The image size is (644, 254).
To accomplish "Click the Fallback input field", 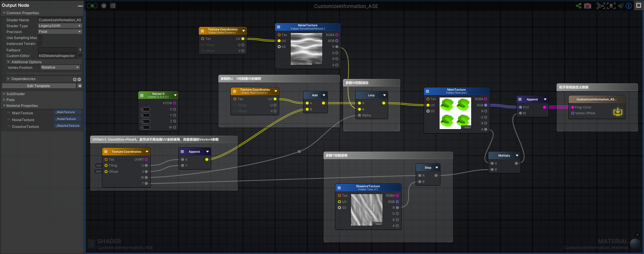I will coord(58,50).
